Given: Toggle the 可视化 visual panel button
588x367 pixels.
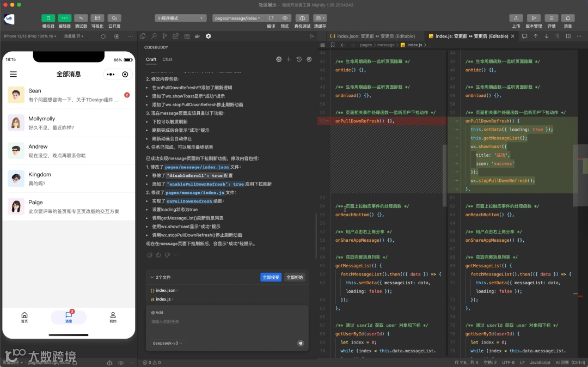Looking at the screenshot, I should tap(97, 18).
